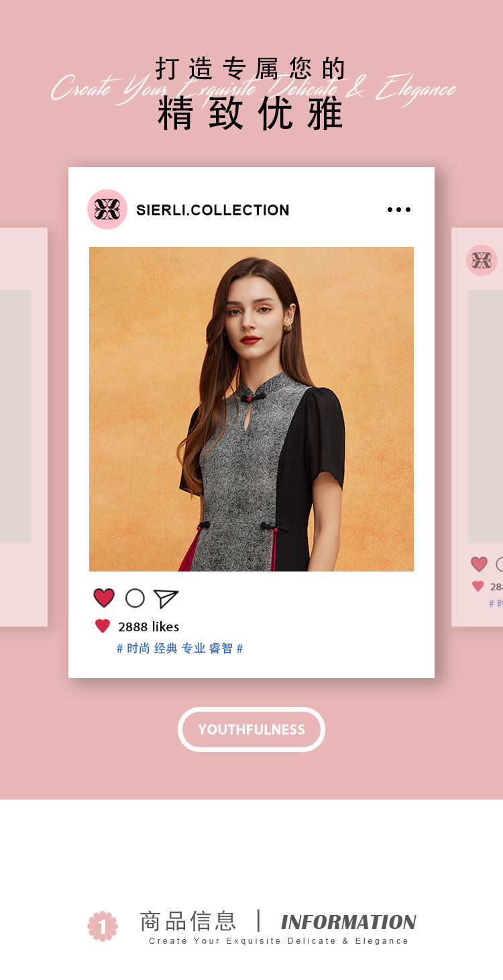Click the small heart beside 2888 likes
Viewport: 503px width, 980px height.
pos(103,627)
